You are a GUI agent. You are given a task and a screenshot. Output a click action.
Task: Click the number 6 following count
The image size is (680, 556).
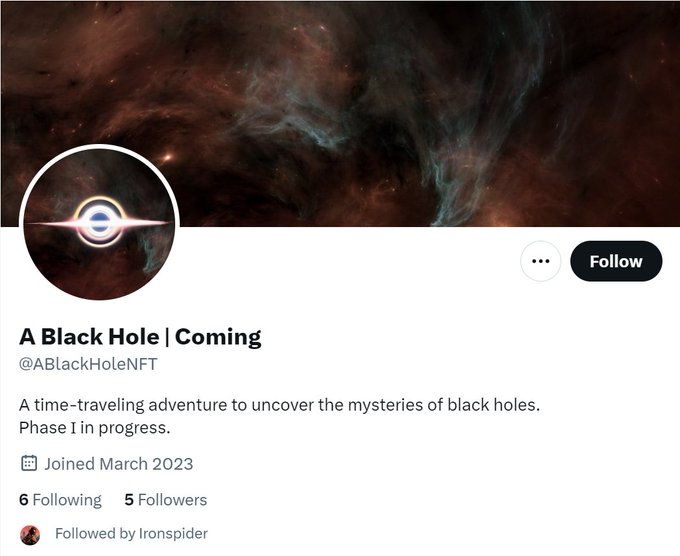(24, 500)
